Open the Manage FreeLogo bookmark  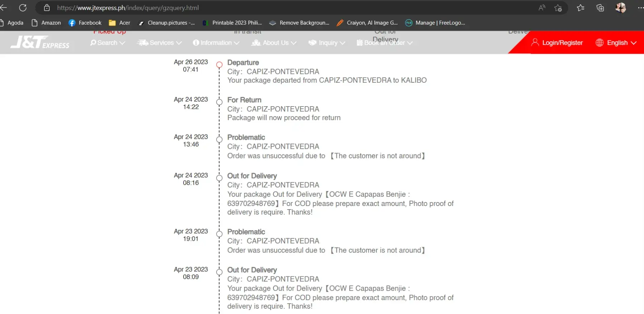point(435,23)
